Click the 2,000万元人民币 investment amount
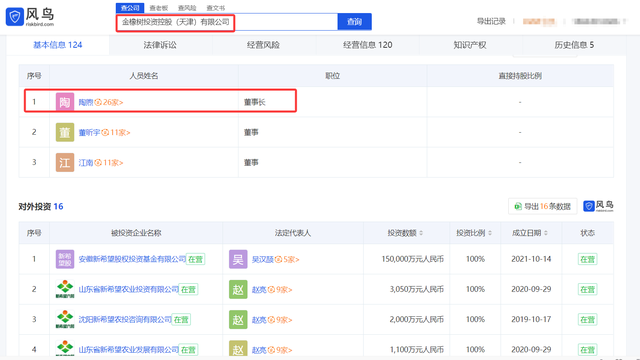 (x=416, y=320)
